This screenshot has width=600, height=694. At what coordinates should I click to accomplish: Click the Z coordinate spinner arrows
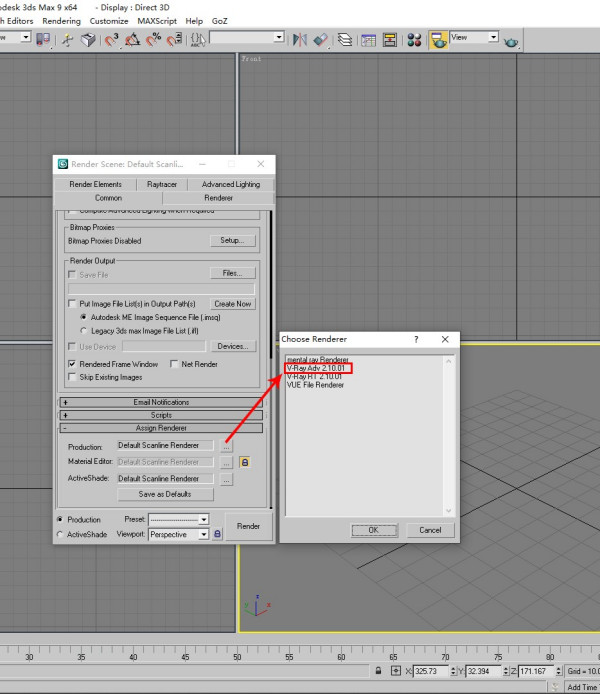tap(559, 671)
